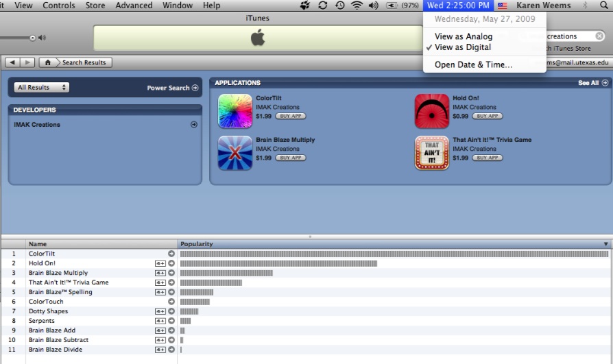Image resolution: width=613 pixels, height=364 pixels.
Task: Click the Popularity column header
Action: pyautogui.click(x=394, y=244)
